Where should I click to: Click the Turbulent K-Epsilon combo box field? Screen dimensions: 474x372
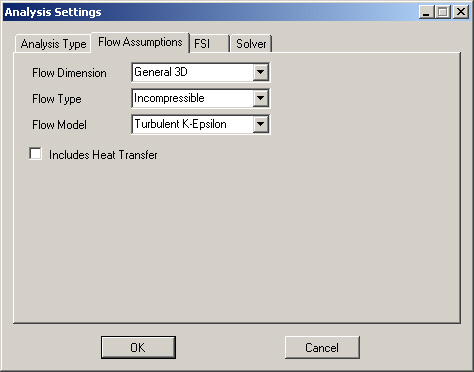pos(201,124)
